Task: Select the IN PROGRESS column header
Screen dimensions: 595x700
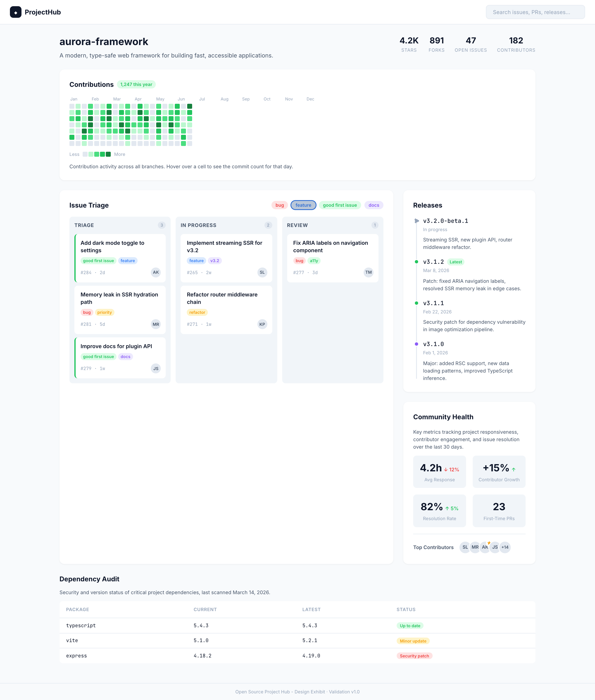Action: click(198, 225)
